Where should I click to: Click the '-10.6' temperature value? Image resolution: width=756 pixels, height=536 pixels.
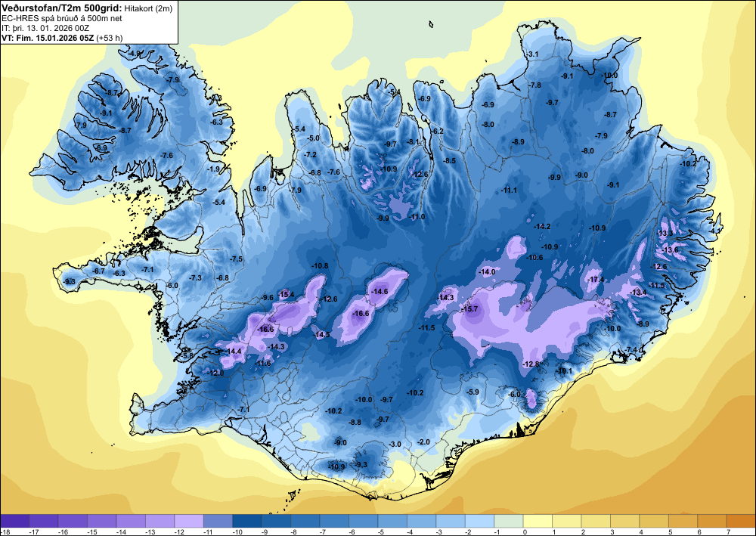coord(534,258)
